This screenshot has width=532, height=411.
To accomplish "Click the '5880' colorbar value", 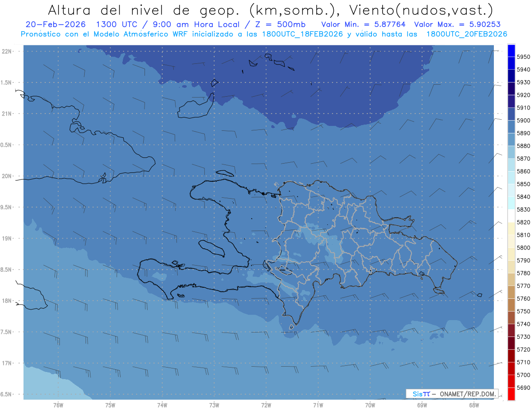I will [524, 146].
